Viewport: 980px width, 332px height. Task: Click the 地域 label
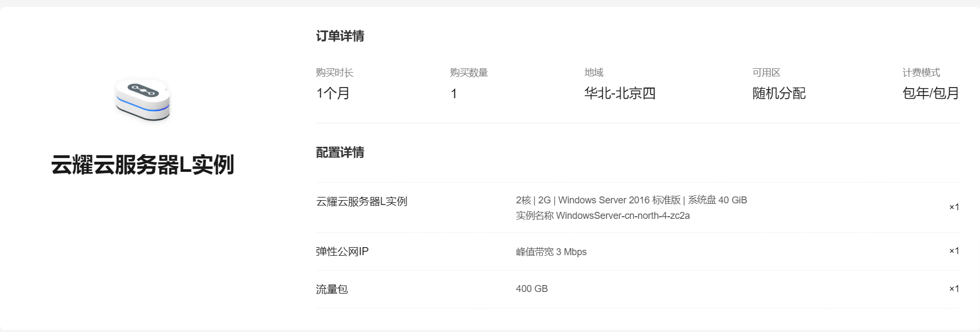coord(594,73)
